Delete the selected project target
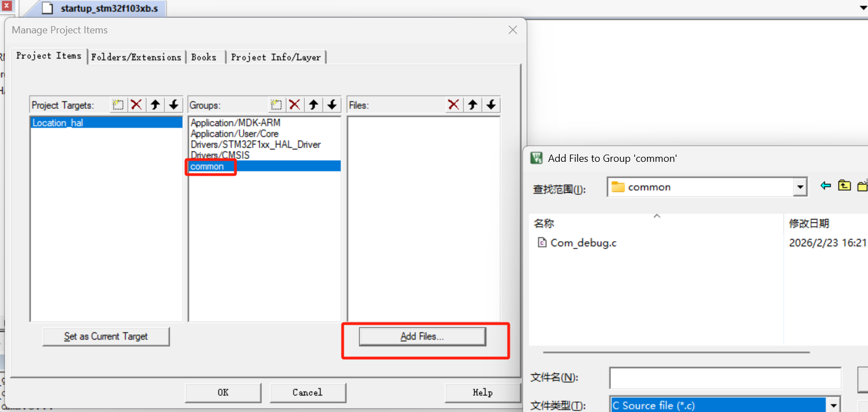 (x=136, y=105)
